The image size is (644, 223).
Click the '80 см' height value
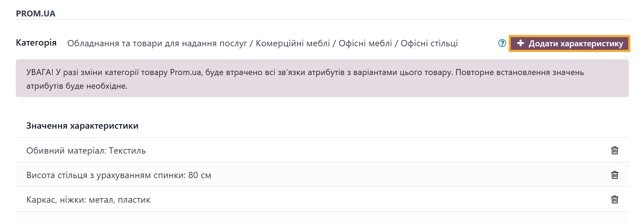point(200,175)
